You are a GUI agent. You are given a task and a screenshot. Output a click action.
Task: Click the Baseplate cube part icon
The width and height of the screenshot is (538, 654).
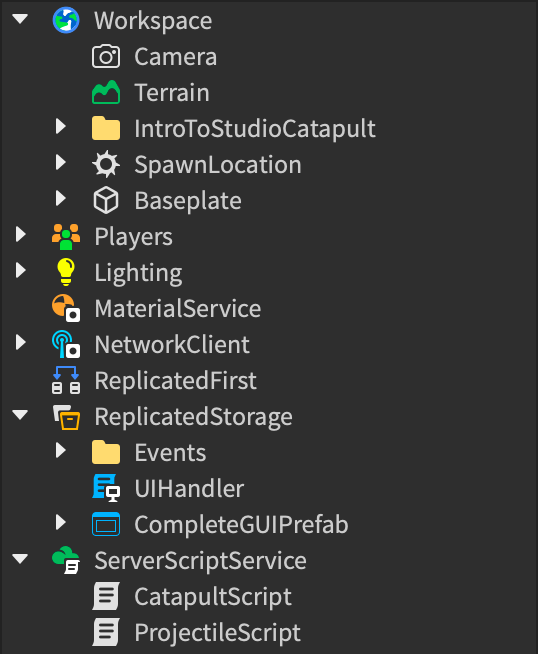click(x=106, y=200)
